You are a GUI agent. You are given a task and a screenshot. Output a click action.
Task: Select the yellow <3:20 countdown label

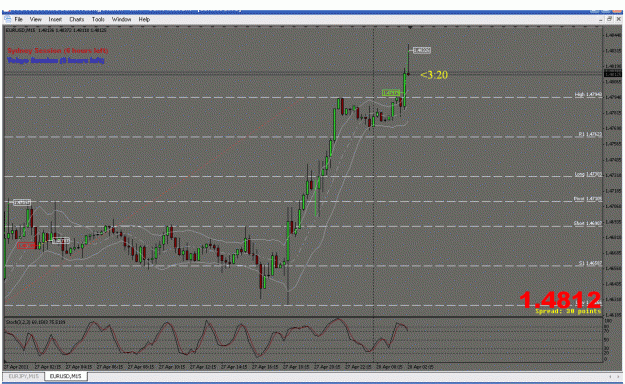click(434, 75)
